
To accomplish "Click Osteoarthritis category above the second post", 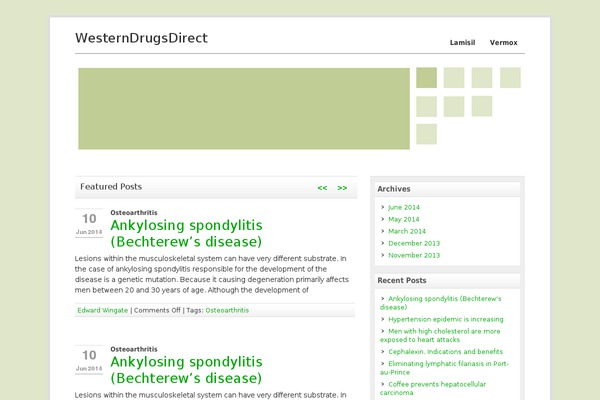I will click(x=134, y=349).
